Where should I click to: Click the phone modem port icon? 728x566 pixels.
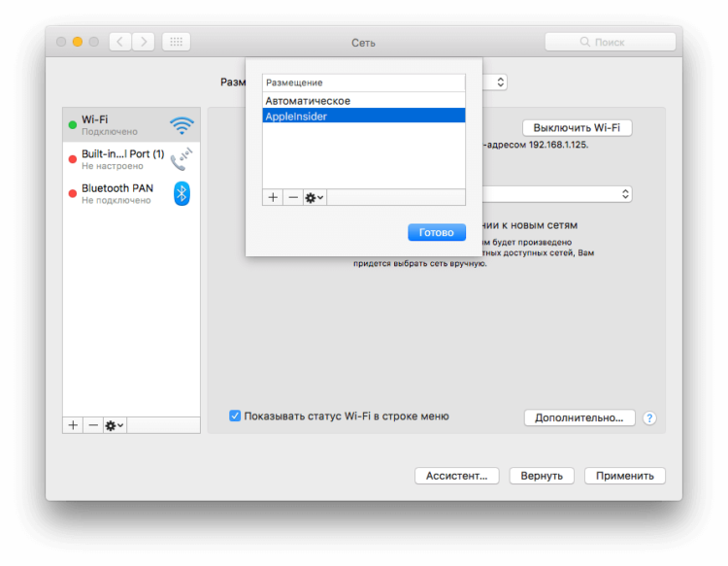(182, 159)
